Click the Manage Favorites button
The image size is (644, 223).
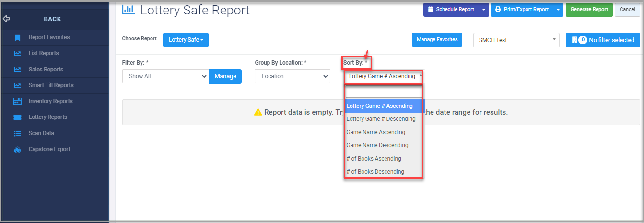click(437, 39)
